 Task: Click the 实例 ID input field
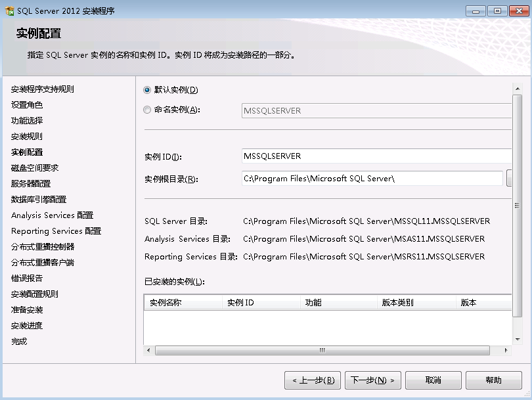pos(376,156)
